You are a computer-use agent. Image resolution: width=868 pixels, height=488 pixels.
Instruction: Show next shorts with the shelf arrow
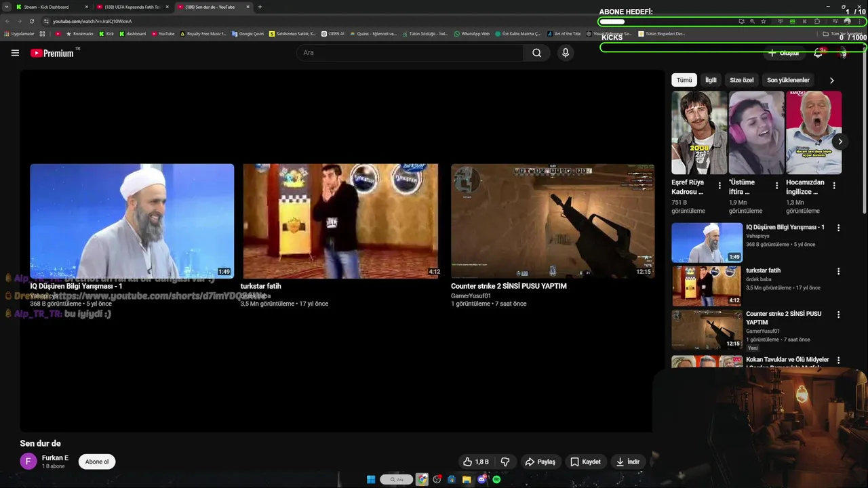840,142
